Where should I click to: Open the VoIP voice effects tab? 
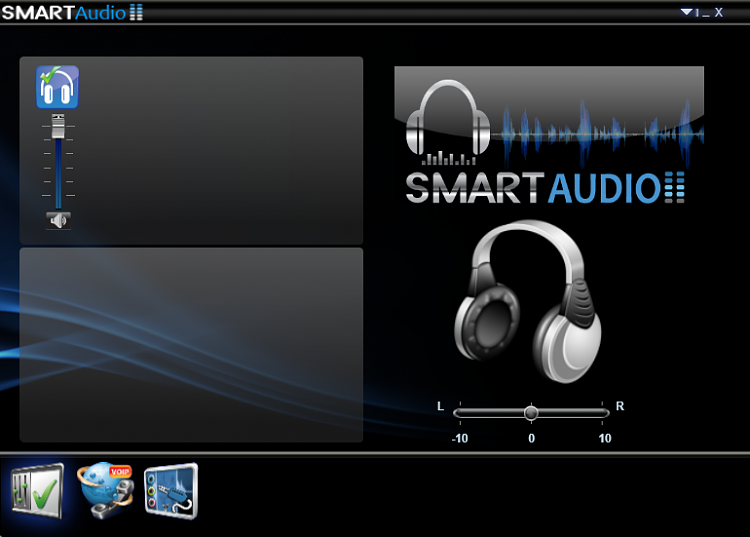click(x=105, y=491)
